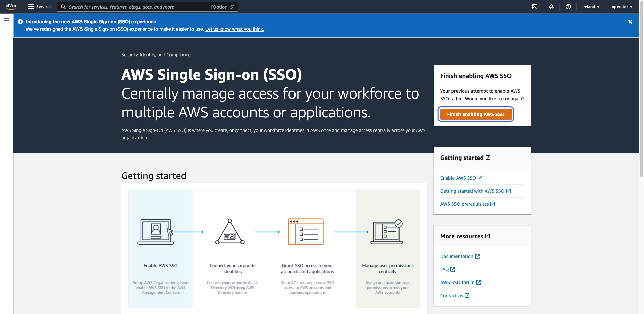
Task: Open the AWS SSO prerequisites link
Action: coord(468,204)
